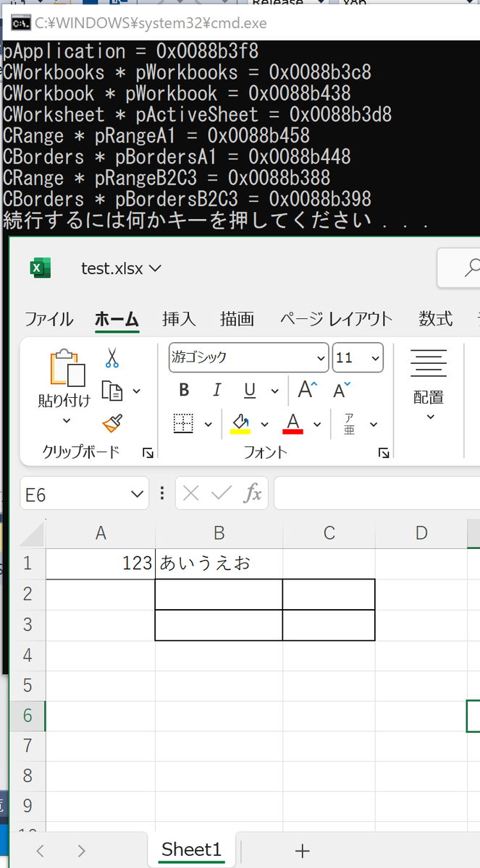Select column D header
480x868 pixels.
point(421,534)
